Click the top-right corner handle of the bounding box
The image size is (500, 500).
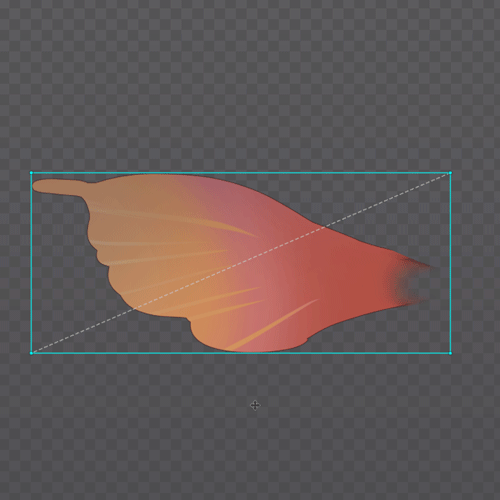[450, 173]
